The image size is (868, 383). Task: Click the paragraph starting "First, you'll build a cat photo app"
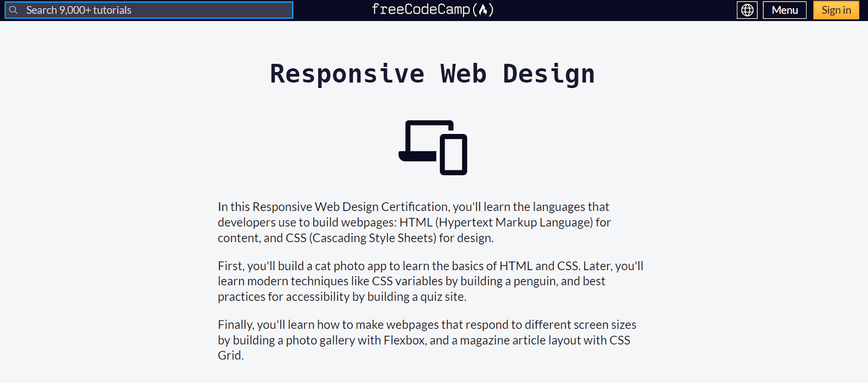click(x=431, y=281)
